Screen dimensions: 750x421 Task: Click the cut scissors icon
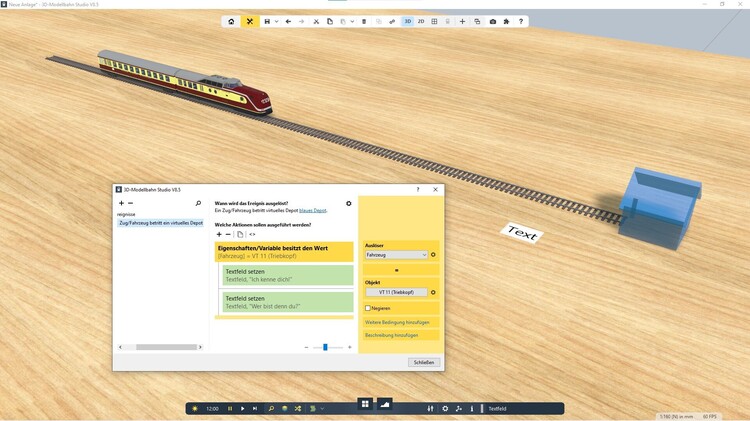coord(316,21)
